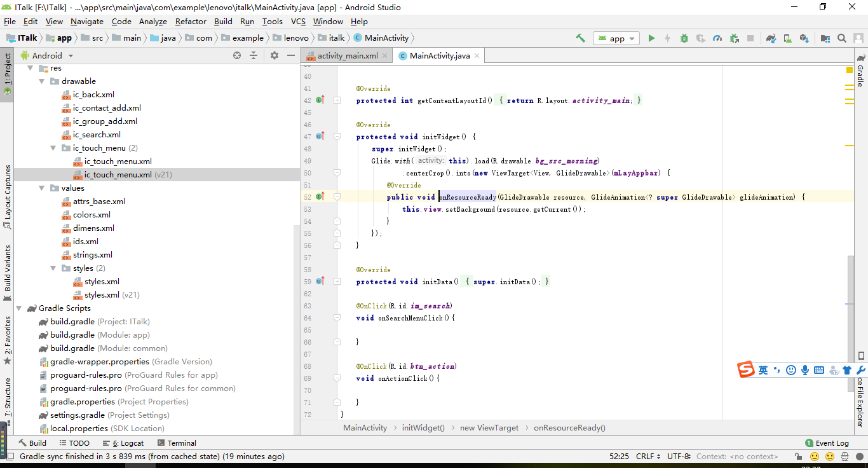The image size is (868, 468).
Task: Open the Android view selector dropdown
Action: (x=48, y=55)
